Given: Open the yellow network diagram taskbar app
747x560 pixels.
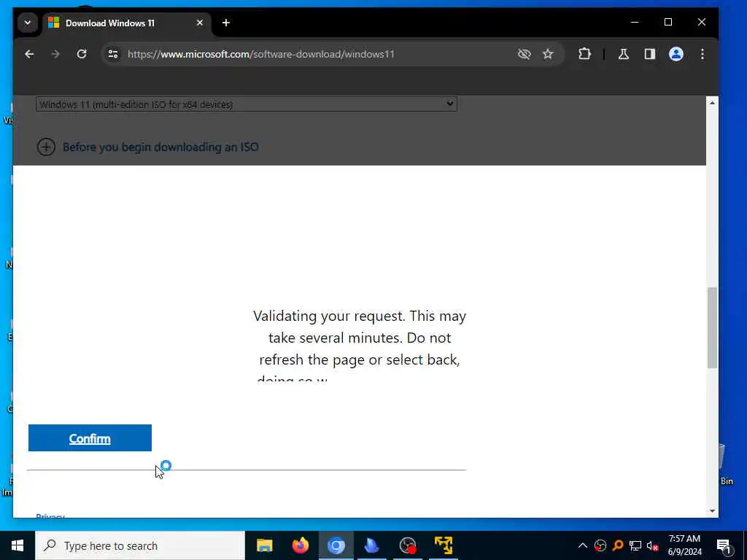Looking at the screenshot, I should coord(444,545).
